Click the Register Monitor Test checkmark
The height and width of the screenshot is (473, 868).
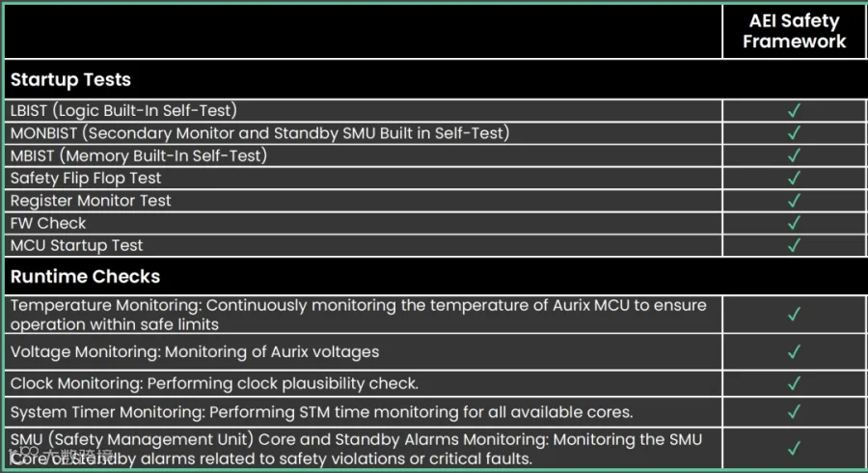794,201
